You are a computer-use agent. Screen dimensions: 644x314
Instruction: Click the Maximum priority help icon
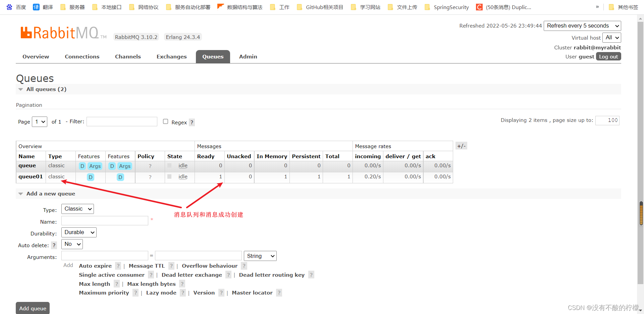point(136,293)
